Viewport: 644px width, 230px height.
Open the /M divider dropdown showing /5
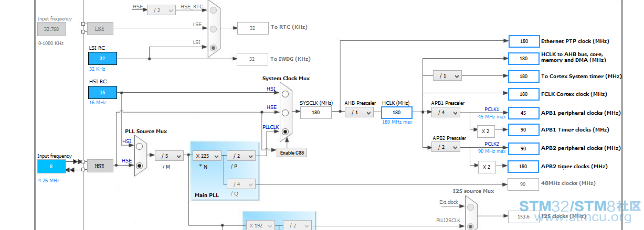pos(169,156)
